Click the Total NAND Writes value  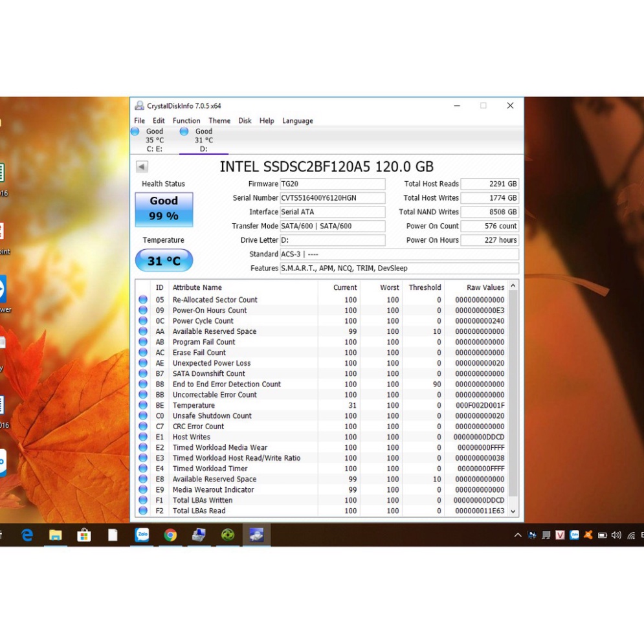tap(489, 212)
